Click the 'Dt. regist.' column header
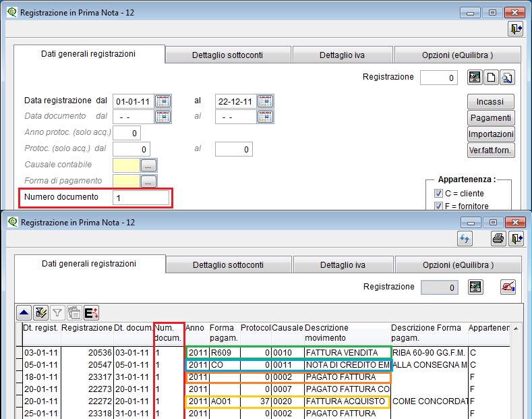This screenshot has width=532, height=419. [41, 333]
